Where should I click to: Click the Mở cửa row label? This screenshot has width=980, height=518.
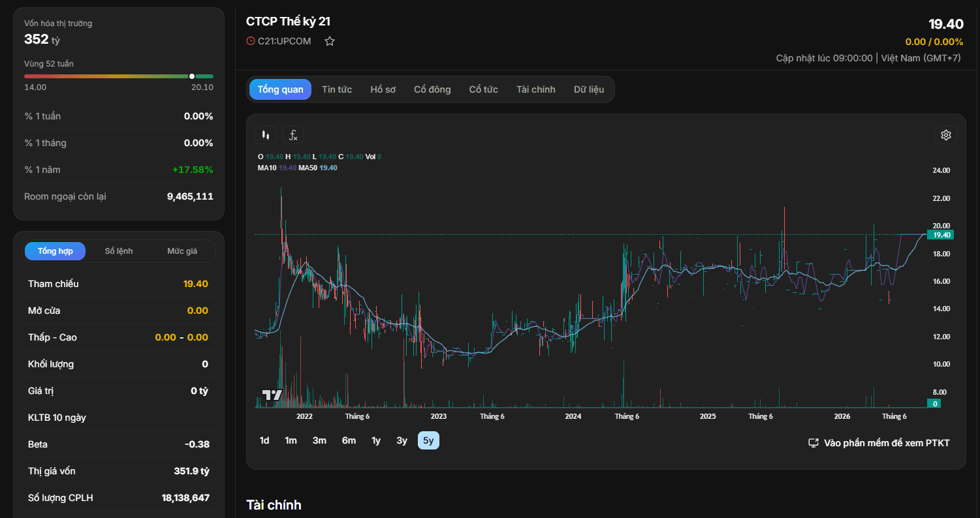(44, 311)
